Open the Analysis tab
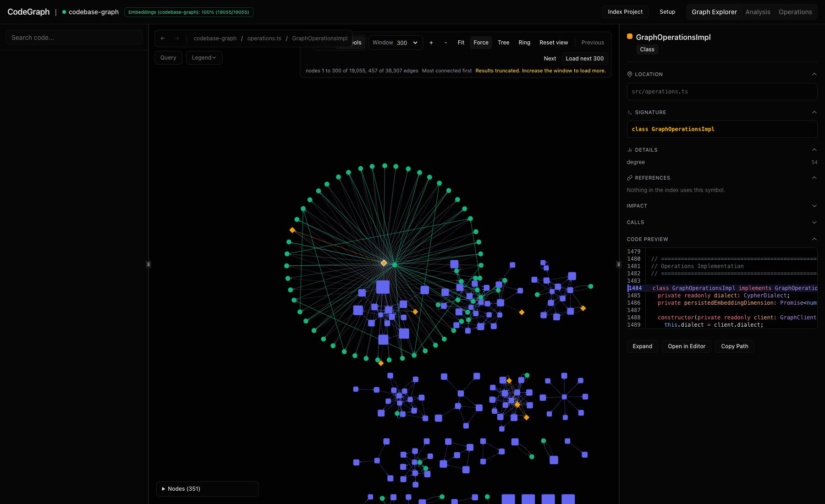This screenshot has height=504, width=825. click(758, 12)
